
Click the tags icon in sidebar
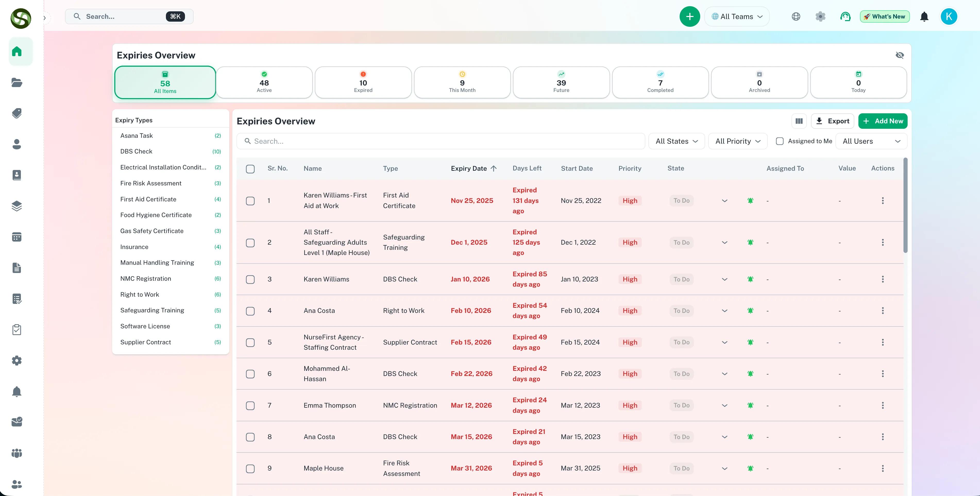point(17,113)
